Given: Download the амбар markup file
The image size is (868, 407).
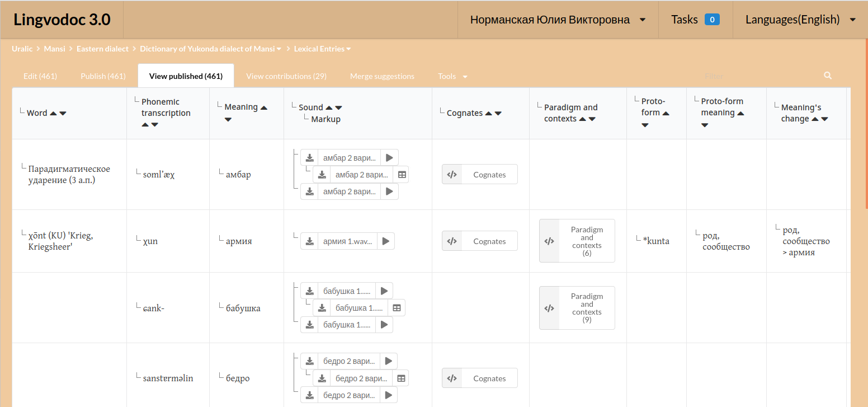Looking at the screenshot, I should pos(322,175).
